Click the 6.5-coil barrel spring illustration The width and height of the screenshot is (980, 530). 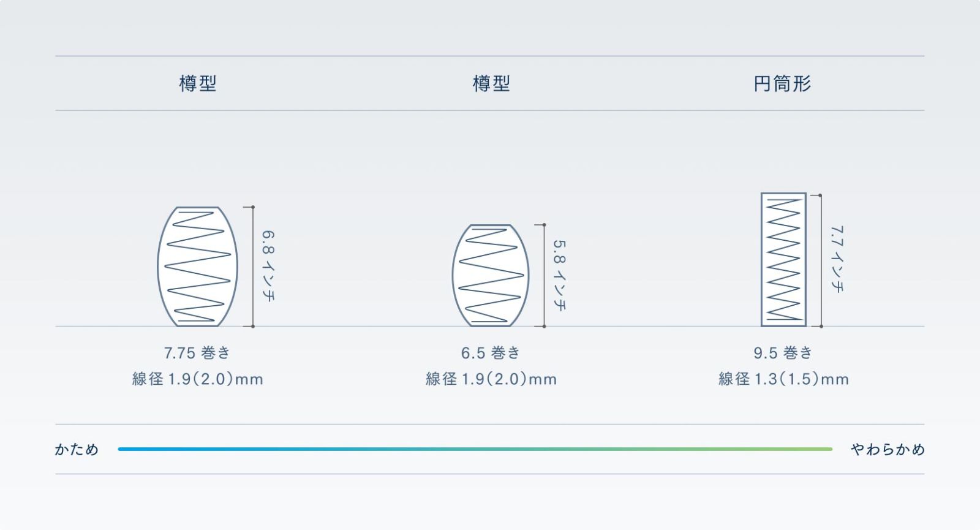tap(490, 275)
